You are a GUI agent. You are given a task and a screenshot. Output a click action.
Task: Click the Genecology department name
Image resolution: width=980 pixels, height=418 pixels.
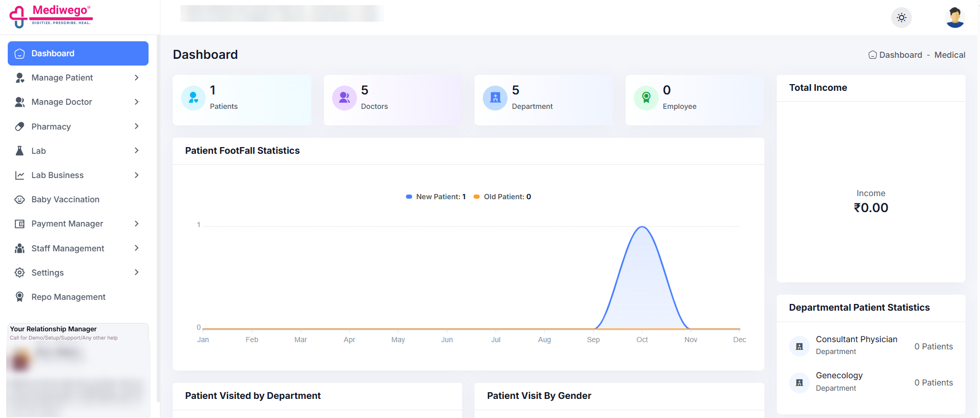pyautogui.click(x=839, y=375)
